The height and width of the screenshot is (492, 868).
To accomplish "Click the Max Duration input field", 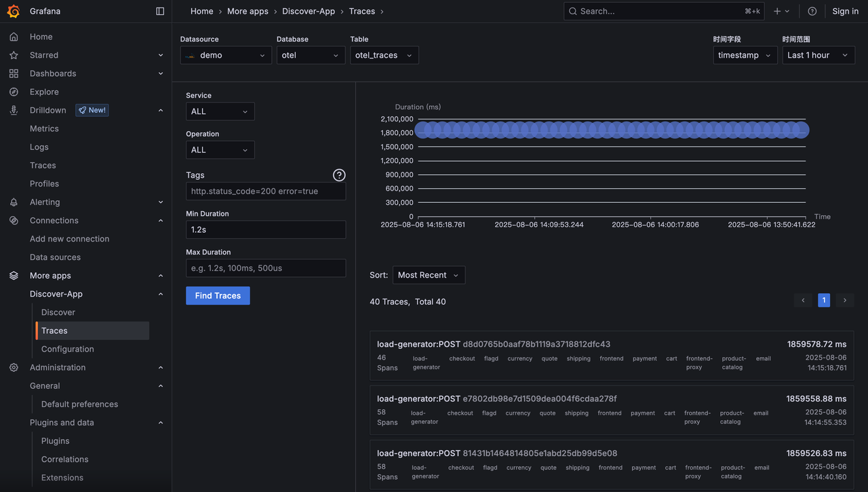I will tap(266, 268).
